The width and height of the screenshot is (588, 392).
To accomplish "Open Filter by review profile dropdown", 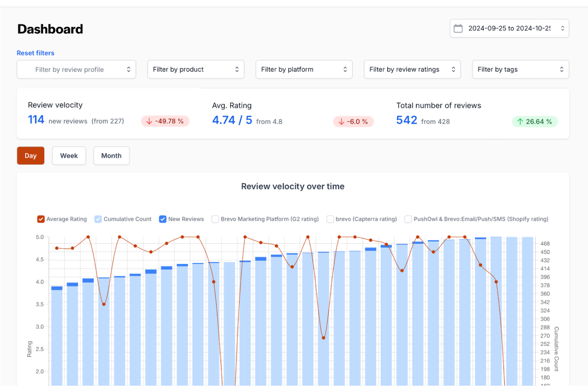I will pyautogui.click(x=76, y=70).
